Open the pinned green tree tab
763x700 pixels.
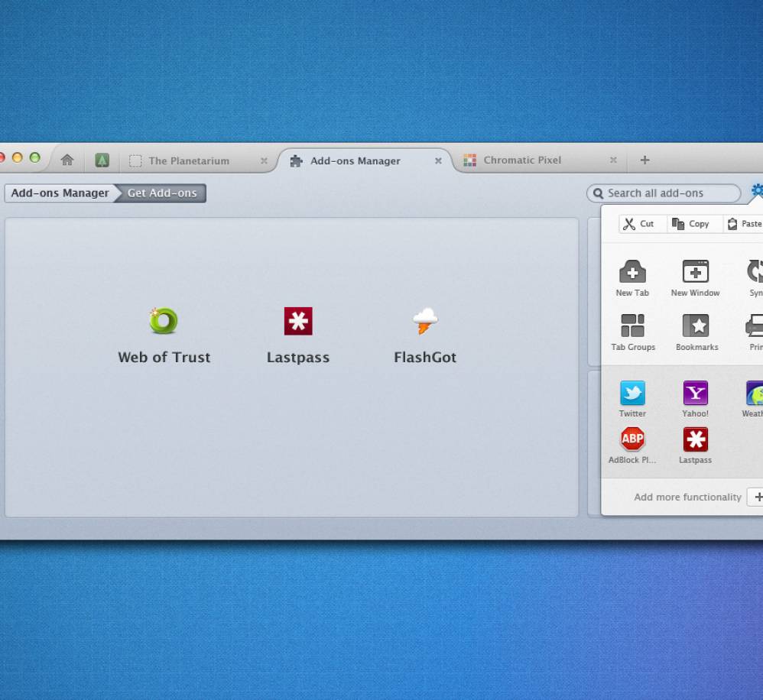pyautogui.click(x=102, y=160)
